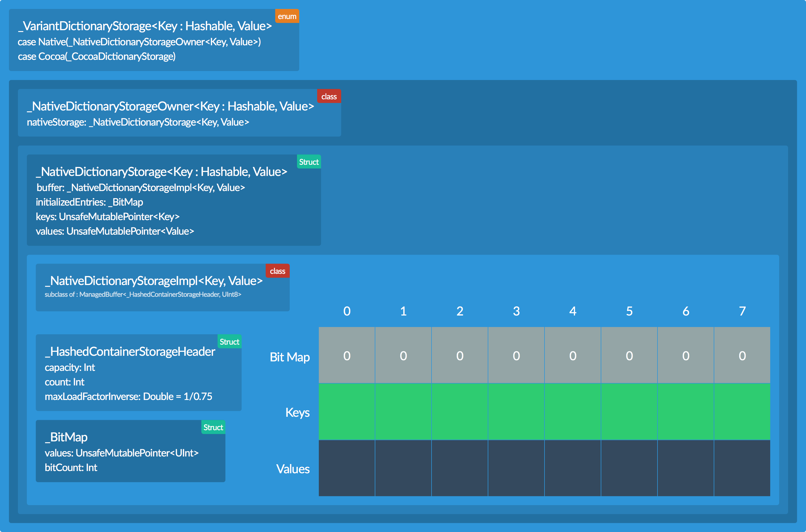Click the green Keys cell in column 2
The height and width of the screenshot is (532, 806).
[x=460, y=411]
